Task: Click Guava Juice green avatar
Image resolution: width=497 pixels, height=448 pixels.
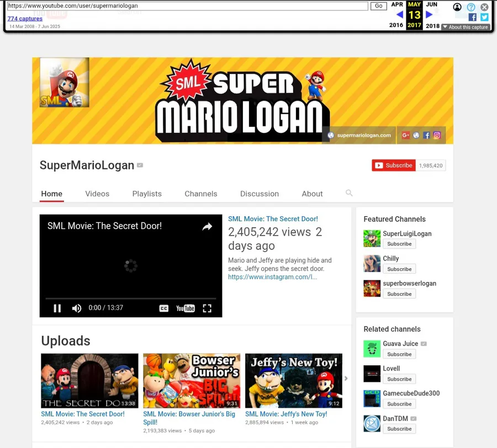Action: pyautogui.click(x=372, y=349)
